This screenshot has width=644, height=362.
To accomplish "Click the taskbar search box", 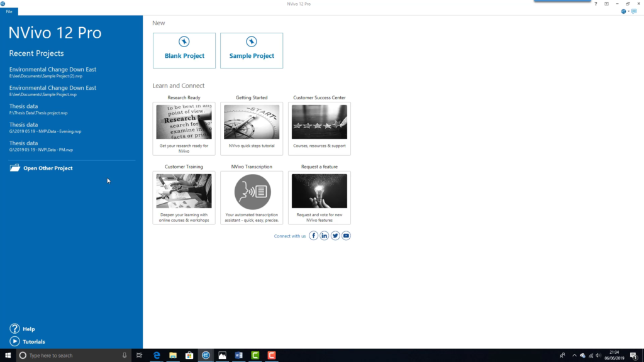I will pyautogui.click(x=74, y=356).
